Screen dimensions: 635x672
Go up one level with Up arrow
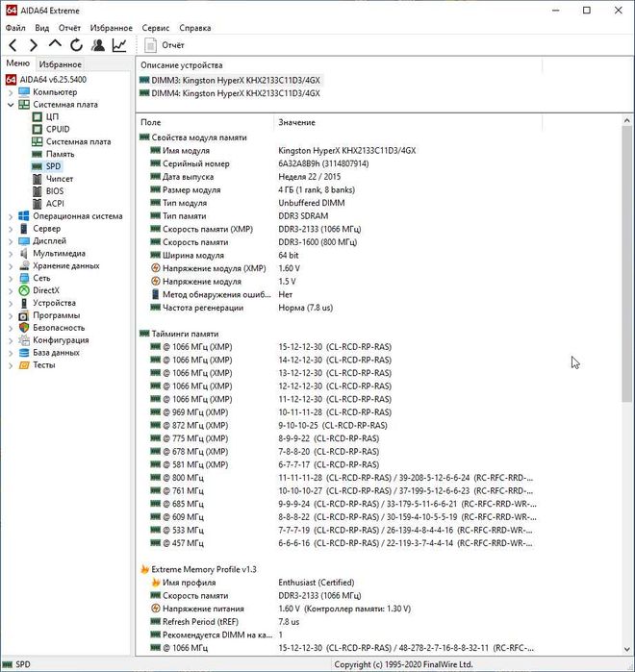click(55, 44)
